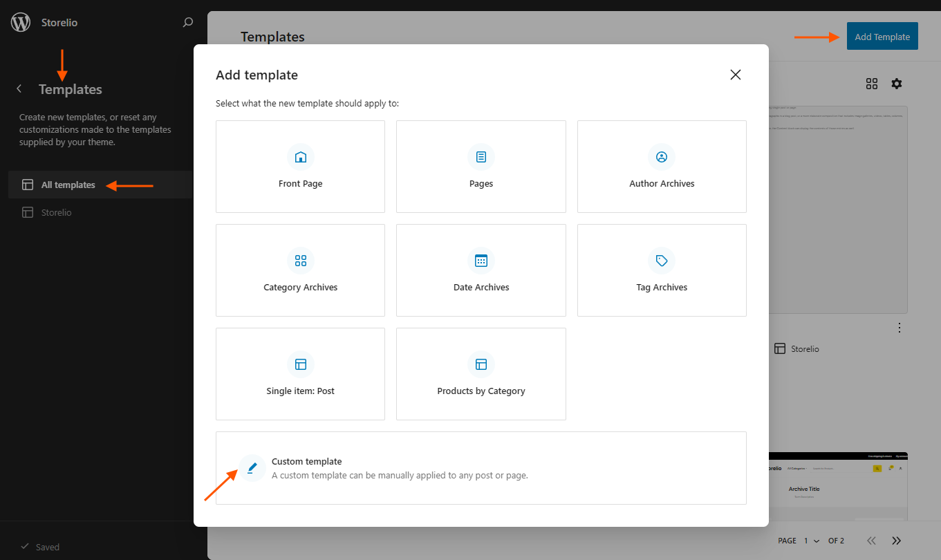Click 'Select what the new template should apply to'

(x=308, y=104)
